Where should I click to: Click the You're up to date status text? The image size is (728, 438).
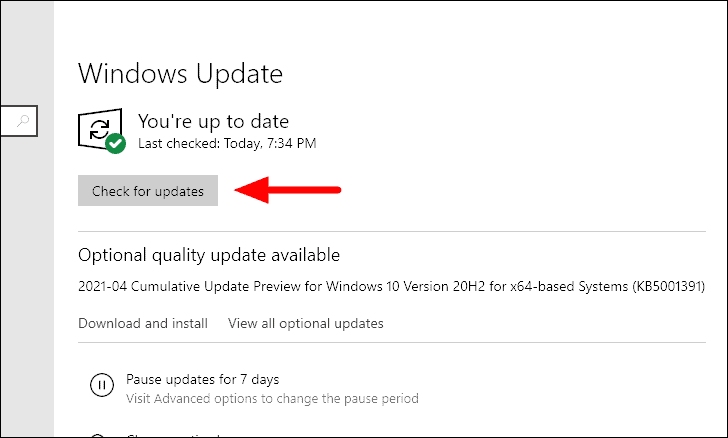point(213,121)
